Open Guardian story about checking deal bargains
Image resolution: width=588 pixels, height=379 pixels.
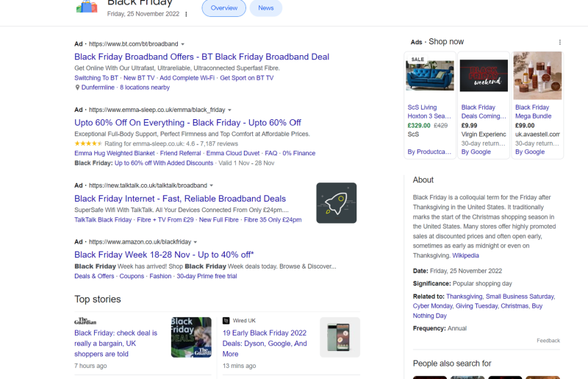click(x=116, y=344)
